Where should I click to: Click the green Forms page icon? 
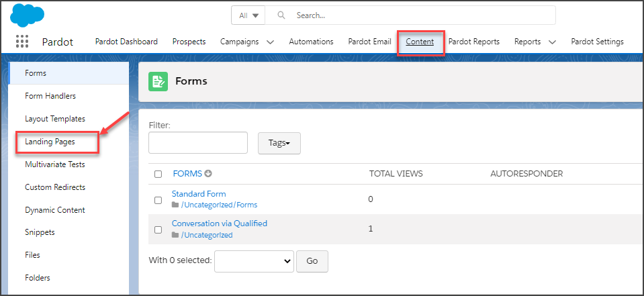coord(158,81)
